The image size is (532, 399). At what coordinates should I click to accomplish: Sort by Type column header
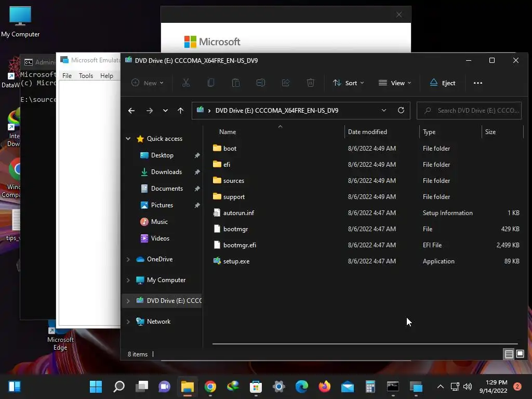(x=450, y=131)
